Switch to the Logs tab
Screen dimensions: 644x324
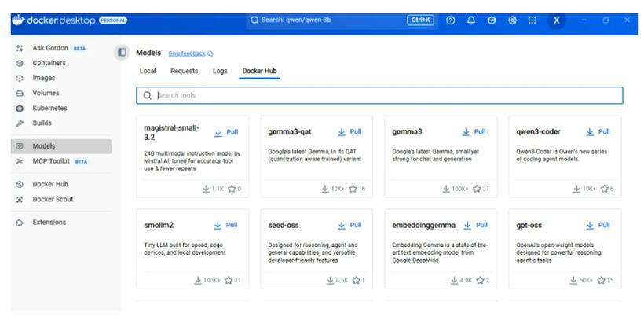[x=220, y=71]
